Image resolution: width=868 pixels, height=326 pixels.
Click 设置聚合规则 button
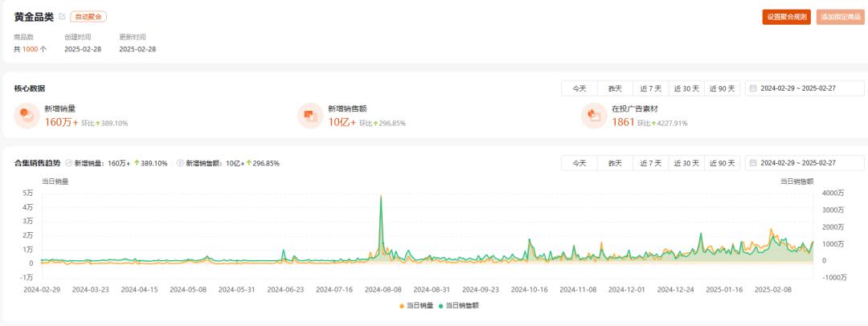pos(787,17)
